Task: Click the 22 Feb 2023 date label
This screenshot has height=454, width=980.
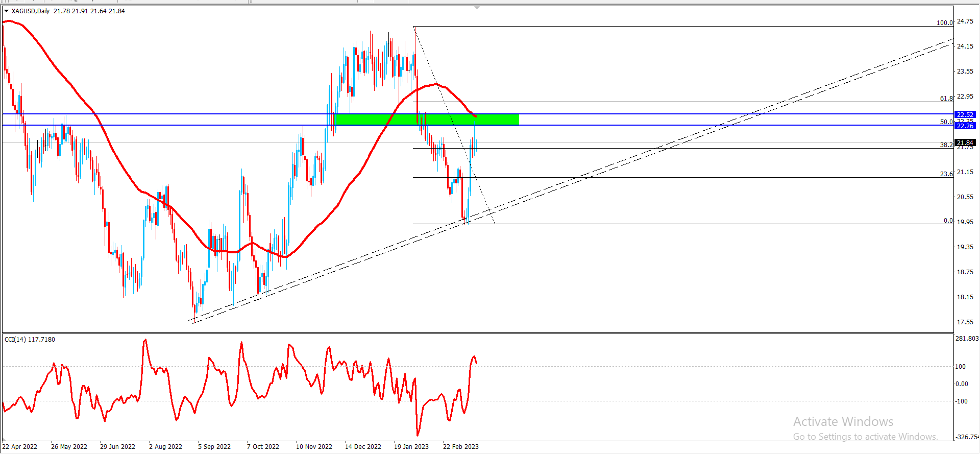Action: [x=460, y=447]
